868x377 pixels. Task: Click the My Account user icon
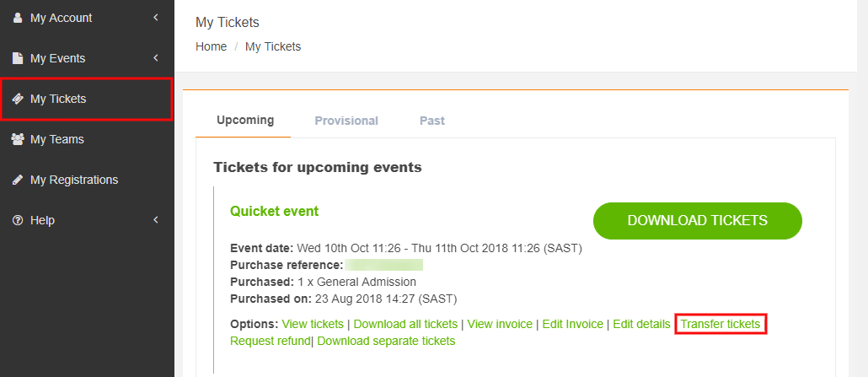18,18
